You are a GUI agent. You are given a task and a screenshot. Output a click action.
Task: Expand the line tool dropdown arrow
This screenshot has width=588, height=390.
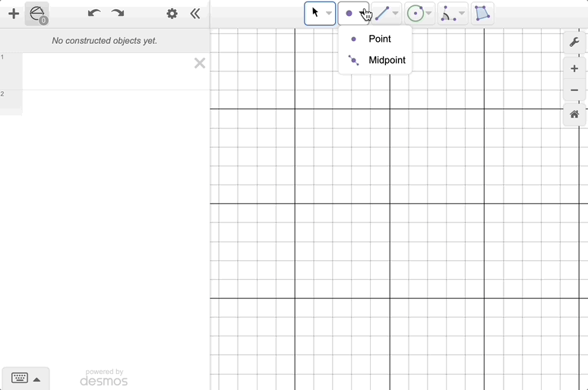pos(396,14)
